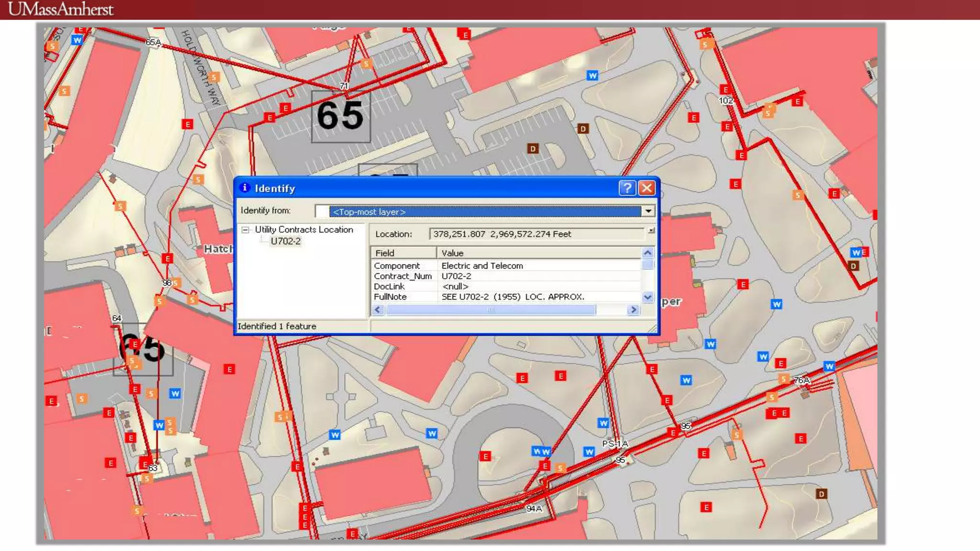This screenshot has height=551, width=980.
Task: Click the blue info icon in Identify title
Action: pos(245,188)
